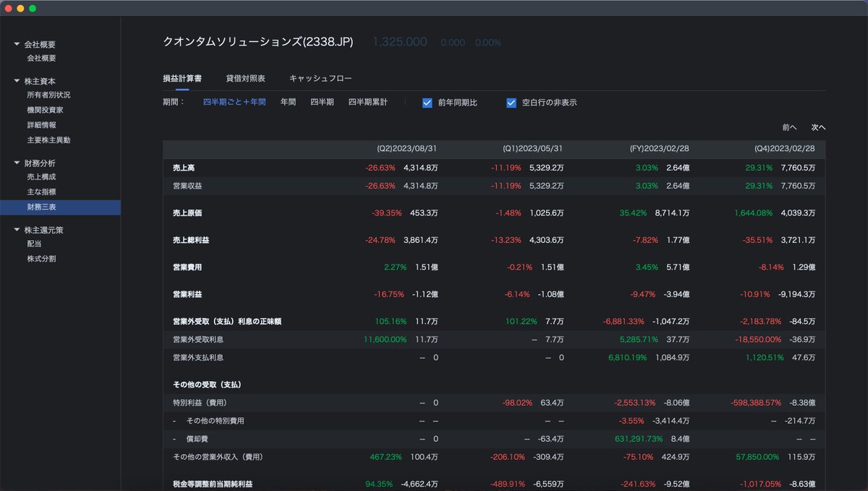Click the (FY)2023/02/28 column header

pos(659,149)
